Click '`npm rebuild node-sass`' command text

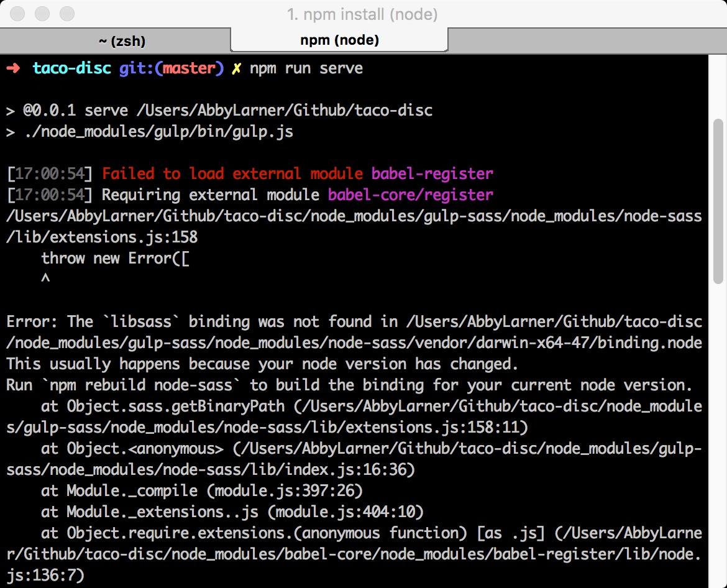[x=141, y=385]
